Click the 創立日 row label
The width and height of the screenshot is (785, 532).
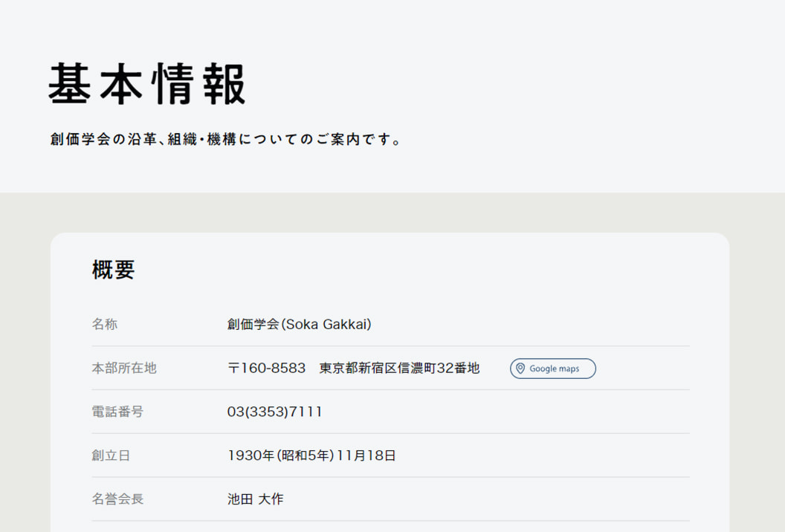click(111, 455)
